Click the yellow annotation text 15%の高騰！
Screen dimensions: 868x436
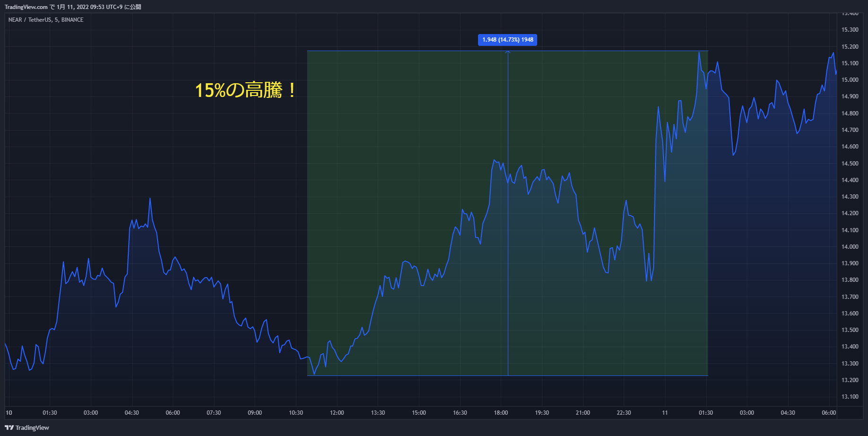pos(246,90)
